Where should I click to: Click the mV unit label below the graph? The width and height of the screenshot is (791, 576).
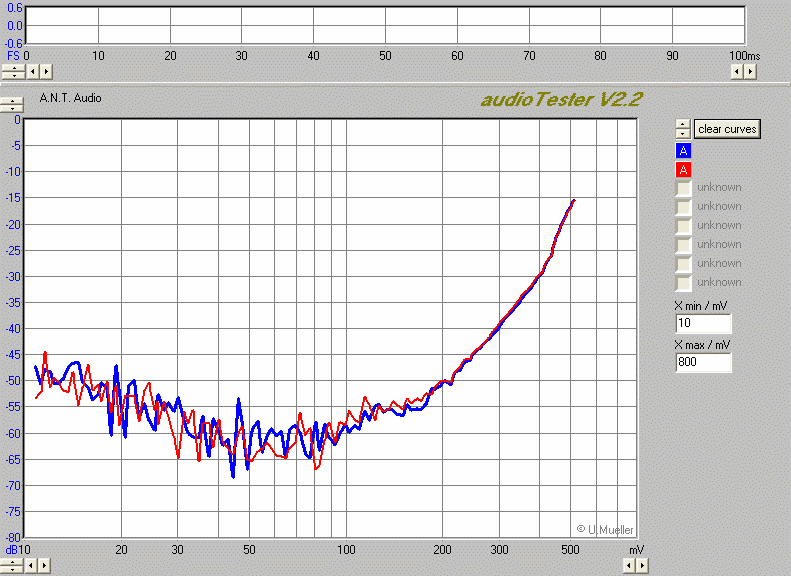click(x=637, y=550)
